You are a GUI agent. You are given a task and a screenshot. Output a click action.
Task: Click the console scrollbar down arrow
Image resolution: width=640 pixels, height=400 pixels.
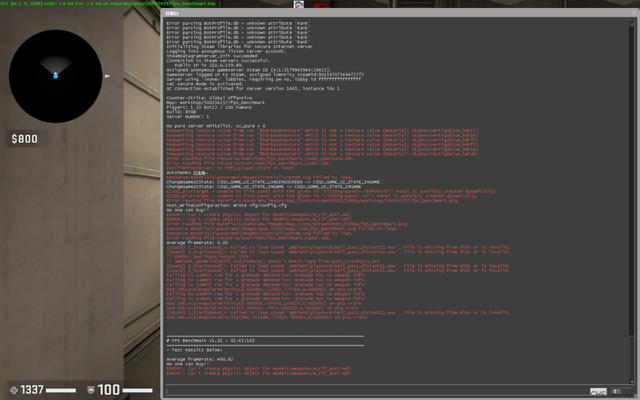[x=632, y=381]
